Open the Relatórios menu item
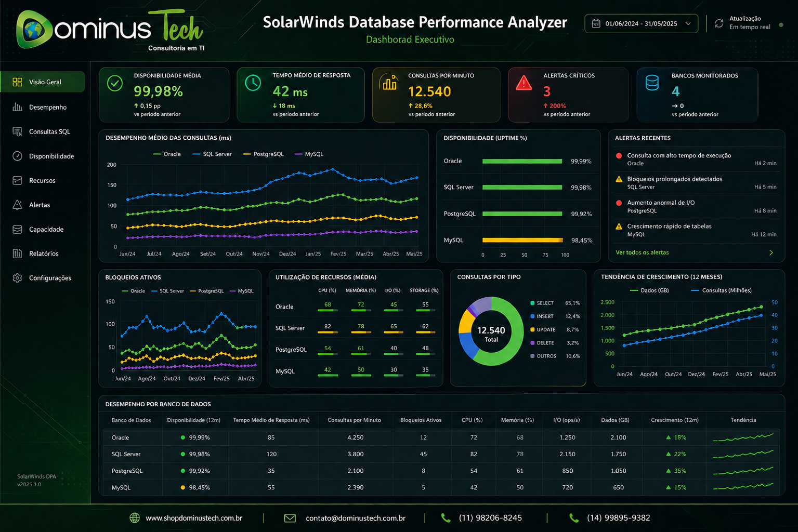The image size is (798, 532). pos(43,254)
